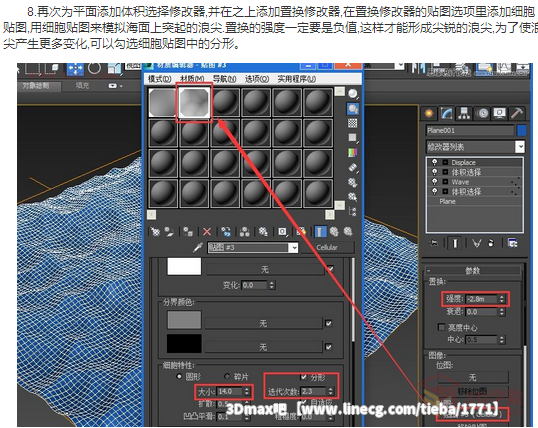538x428 pixels.
Task: Open the Display panel tab
Action: (x=500, y=113)
